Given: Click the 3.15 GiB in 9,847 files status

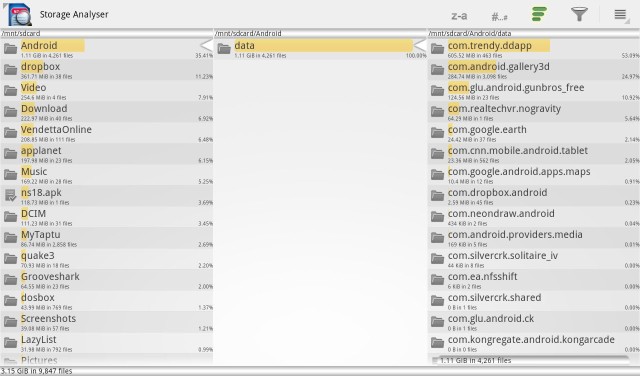Looking at the screenshot, I should click(36, 371).
